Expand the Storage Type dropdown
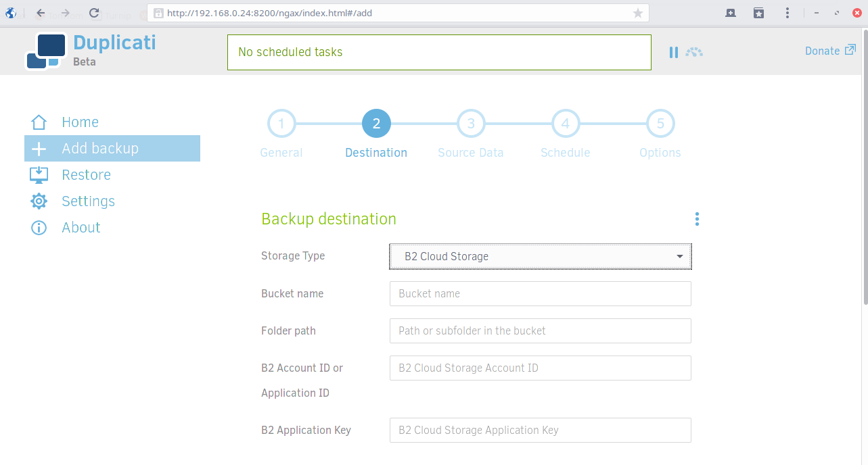 pos(540,257)
